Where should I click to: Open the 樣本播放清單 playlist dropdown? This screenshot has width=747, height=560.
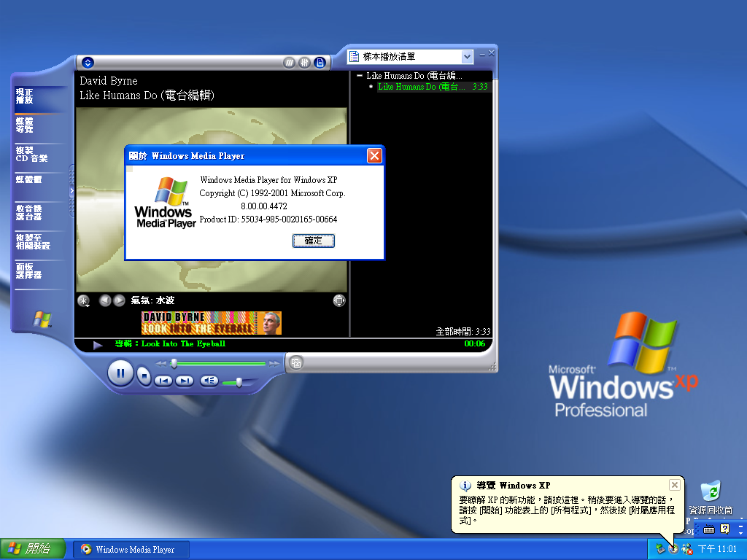point(467,57)
